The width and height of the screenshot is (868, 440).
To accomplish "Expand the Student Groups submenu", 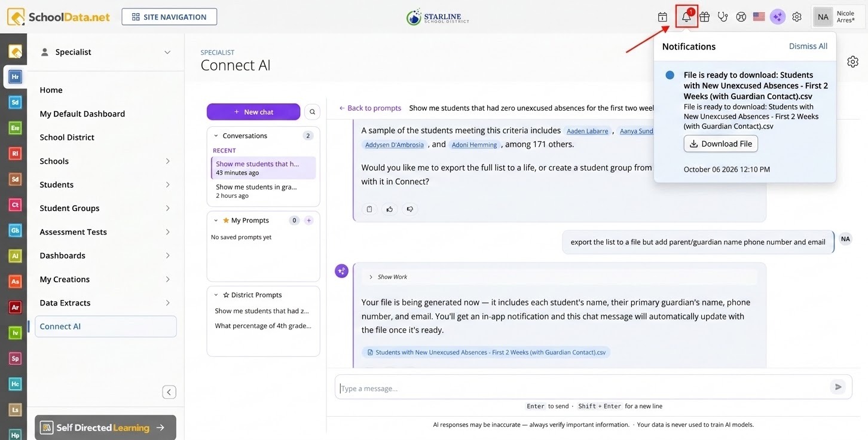I will pos(167,209).
